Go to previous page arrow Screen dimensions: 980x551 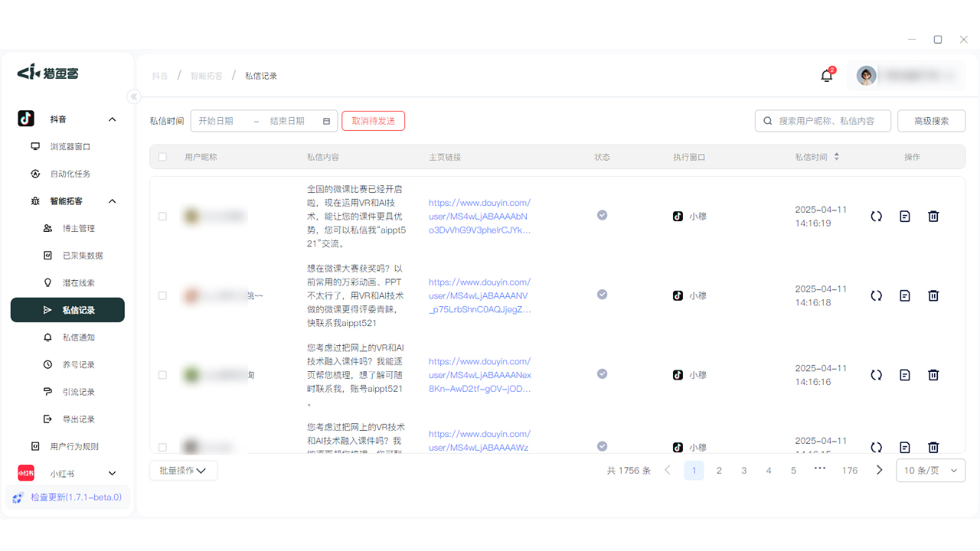(668, 470)
